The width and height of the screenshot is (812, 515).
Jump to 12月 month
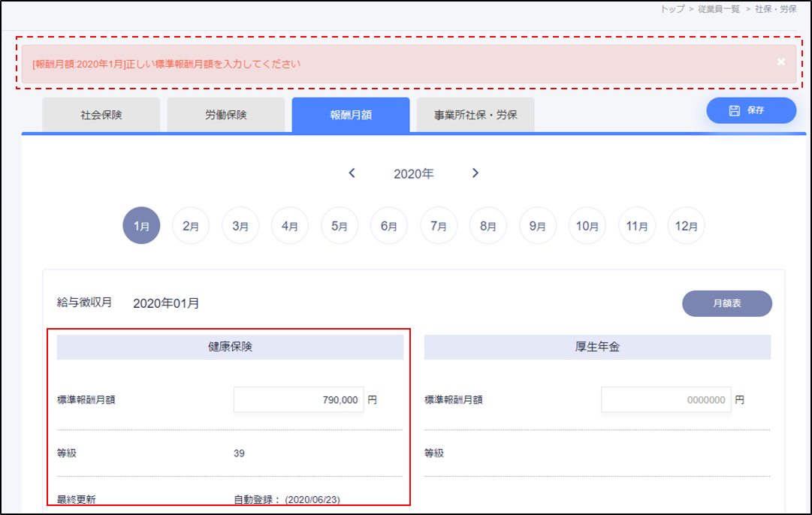point(687,225)
